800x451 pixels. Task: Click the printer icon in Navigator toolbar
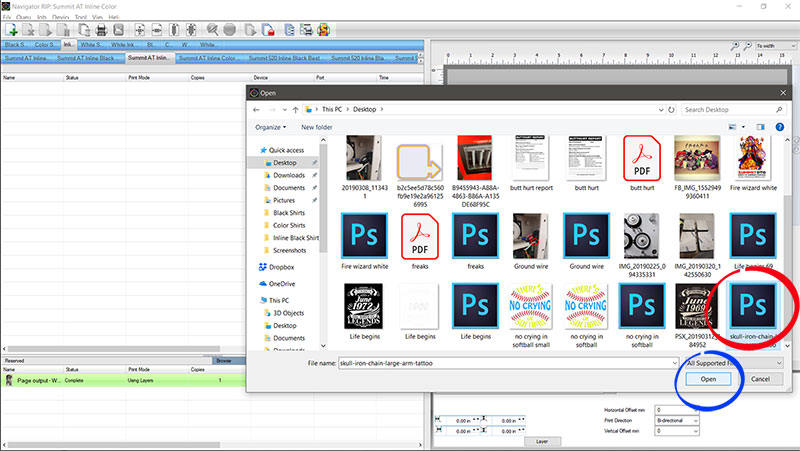point(101,30)
